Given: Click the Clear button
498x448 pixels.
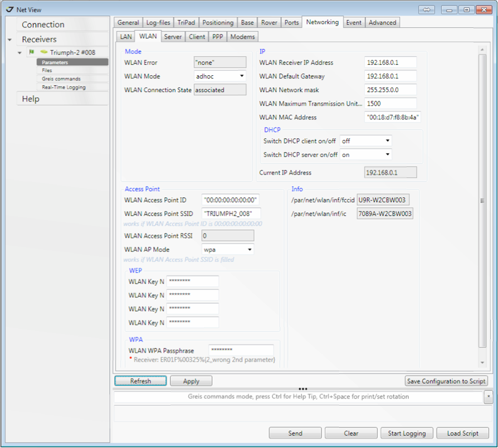Looking at the screenshot, I should pyautogui.click(x=351, y=433).
